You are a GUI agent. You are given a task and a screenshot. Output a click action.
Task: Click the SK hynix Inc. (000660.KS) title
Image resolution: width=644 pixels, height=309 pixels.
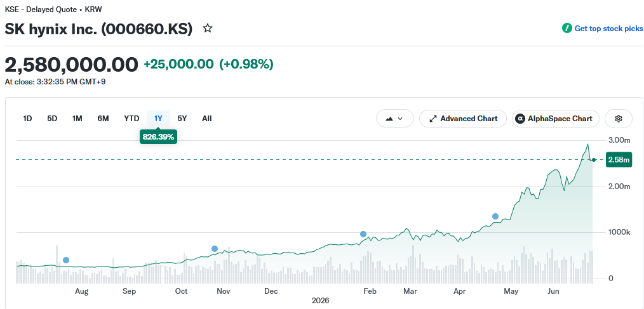tap(98, 29)
